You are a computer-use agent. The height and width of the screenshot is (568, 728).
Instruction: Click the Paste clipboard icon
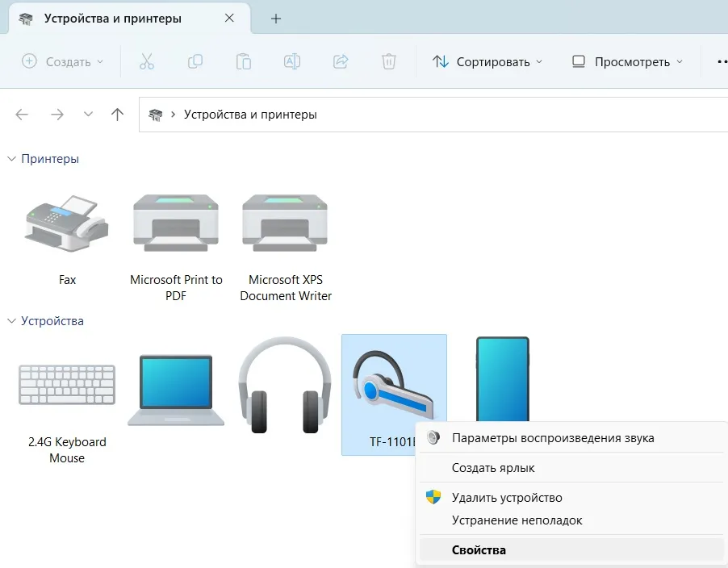tap(243, 61)
